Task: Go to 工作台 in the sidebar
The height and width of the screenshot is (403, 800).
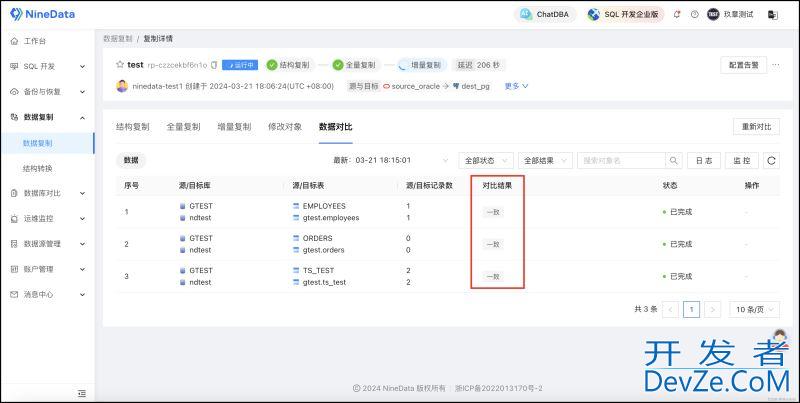Action: pos(35,41)
